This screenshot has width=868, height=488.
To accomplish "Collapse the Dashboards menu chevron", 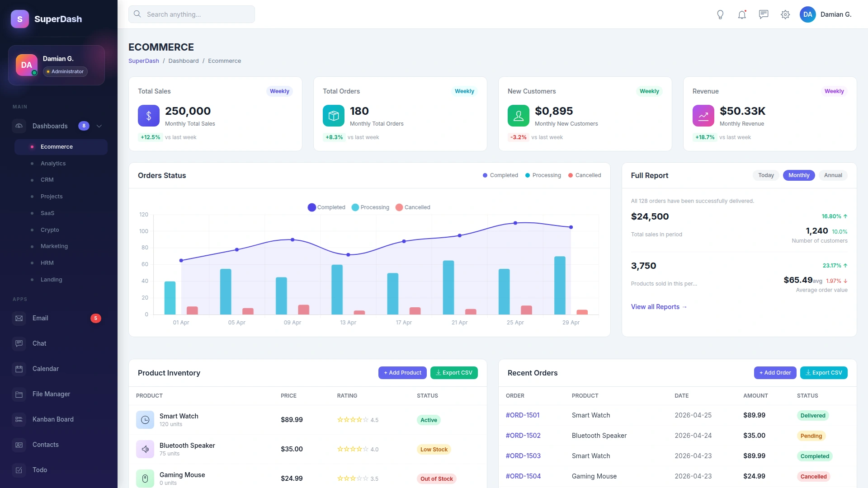I will point(99,126).
